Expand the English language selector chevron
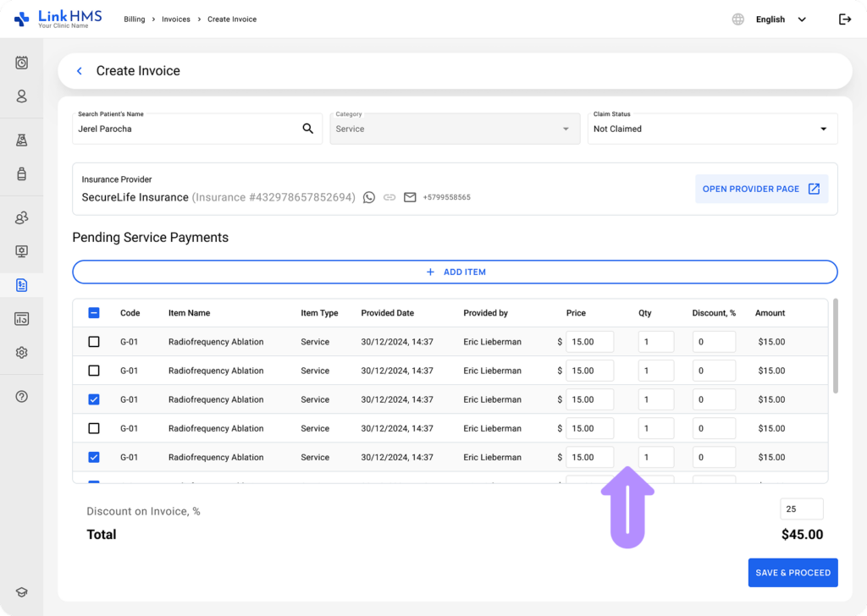Viewport: 867px width, 616px height. (x=802, y=19)
